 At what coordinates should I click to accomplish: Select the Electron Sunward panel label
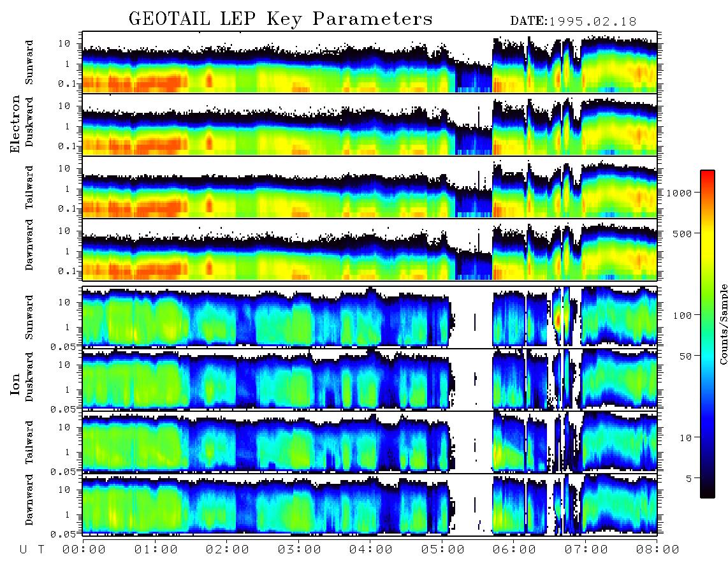(x=29, y=62)
